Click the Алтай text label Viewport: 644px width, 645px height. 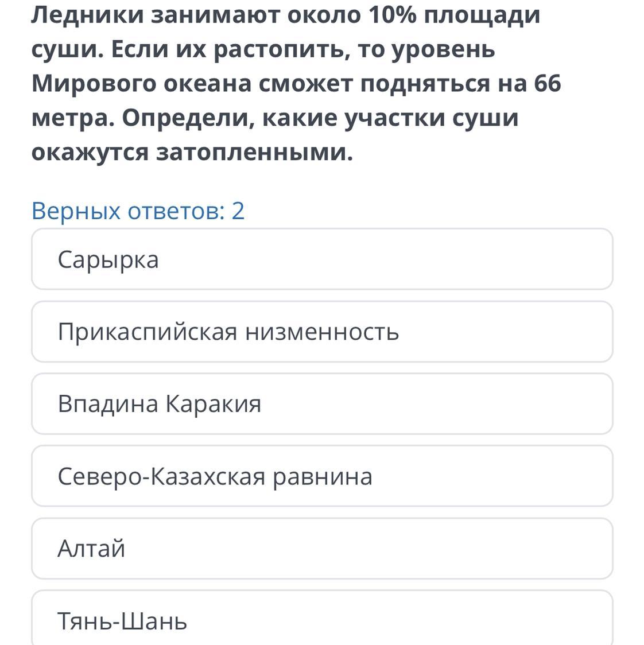91,549
